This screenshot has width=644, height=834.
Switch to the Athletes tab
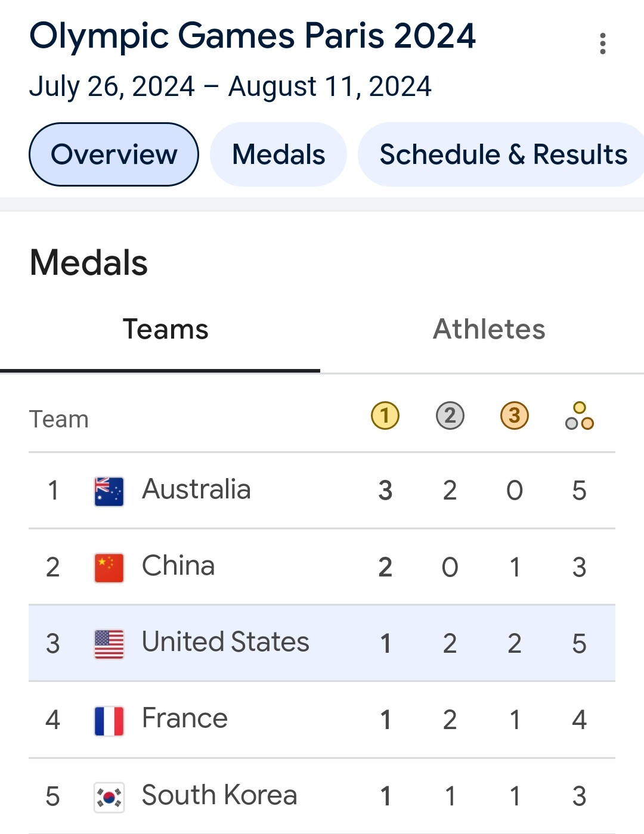[489, 330]
